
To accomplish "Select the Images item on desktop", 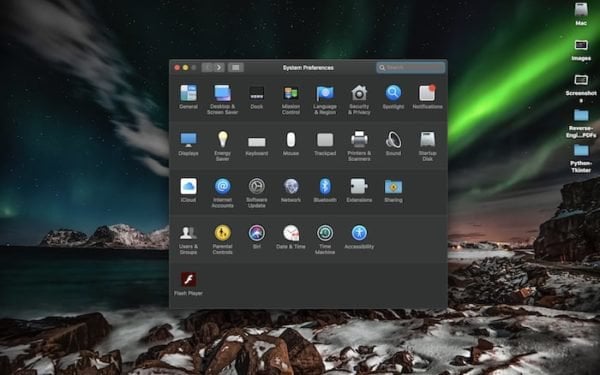I will (x=581, y=50).
